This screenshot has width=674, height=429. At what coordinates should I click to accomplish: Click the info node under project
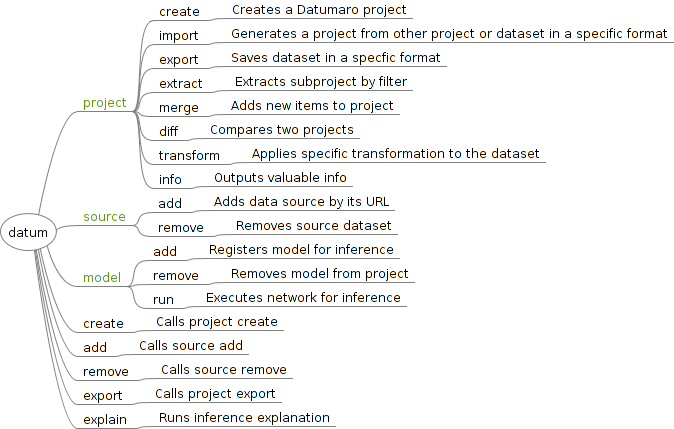(170, 179)
